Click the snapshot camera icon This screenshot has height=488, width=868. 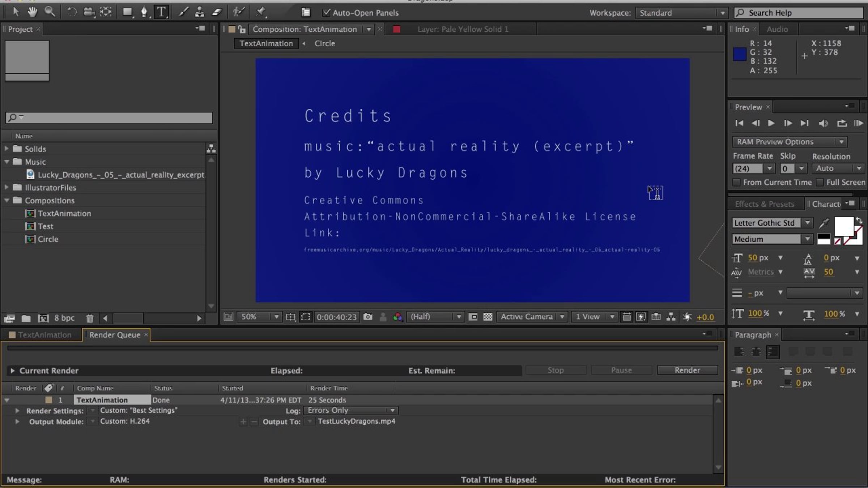368,317
